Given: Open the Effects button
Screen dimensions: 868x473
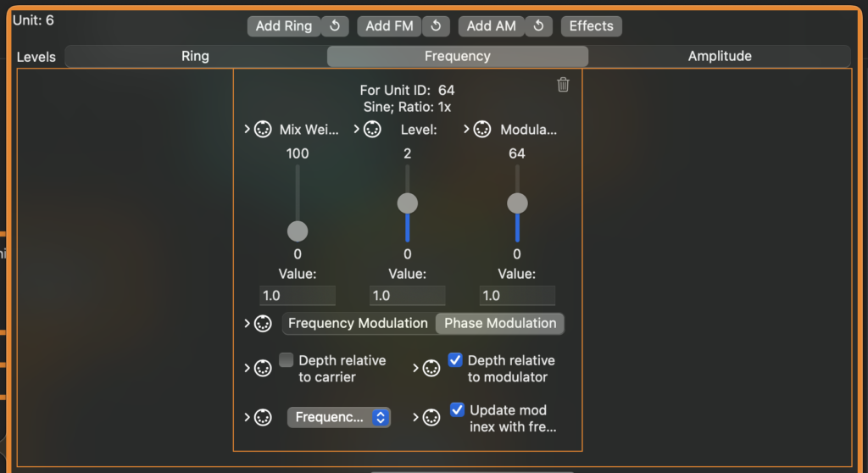Looking at the screenshot, I should (x=591, y=26).
